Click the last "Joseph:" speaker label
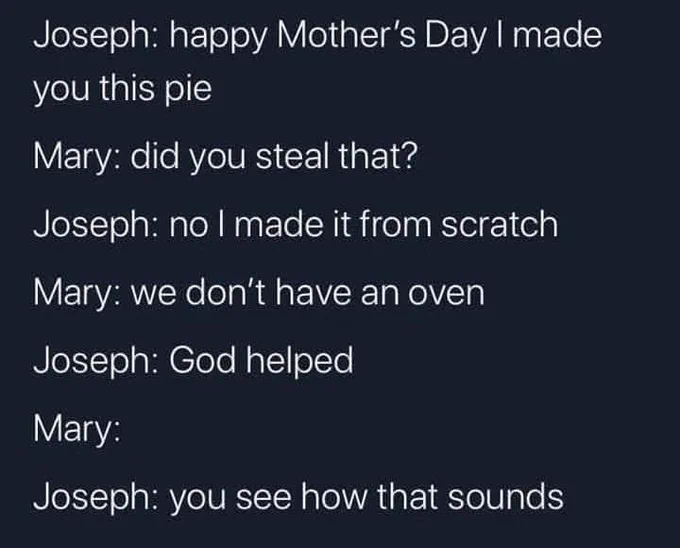The width and height of the screenshot is (680, 548). click(95, 497)
